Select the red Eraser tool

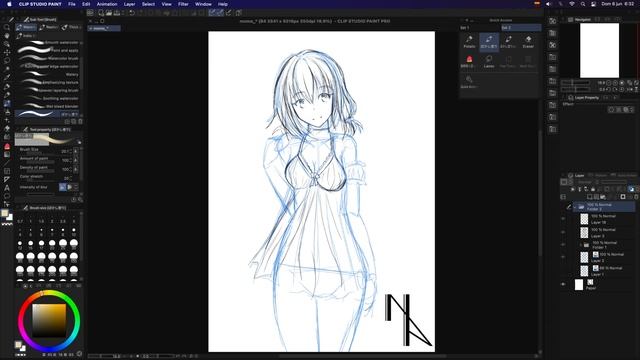pos(7,146)
